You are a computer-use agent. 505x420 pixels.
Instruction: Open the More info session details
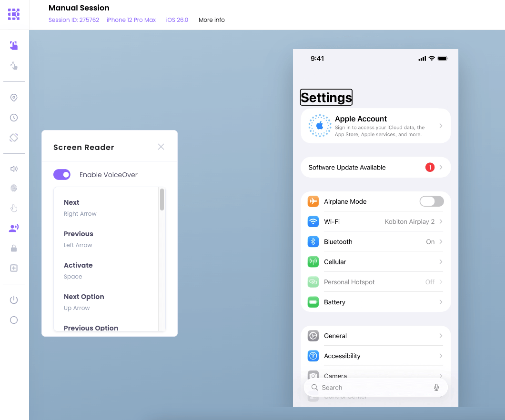(x=212, y=20)
